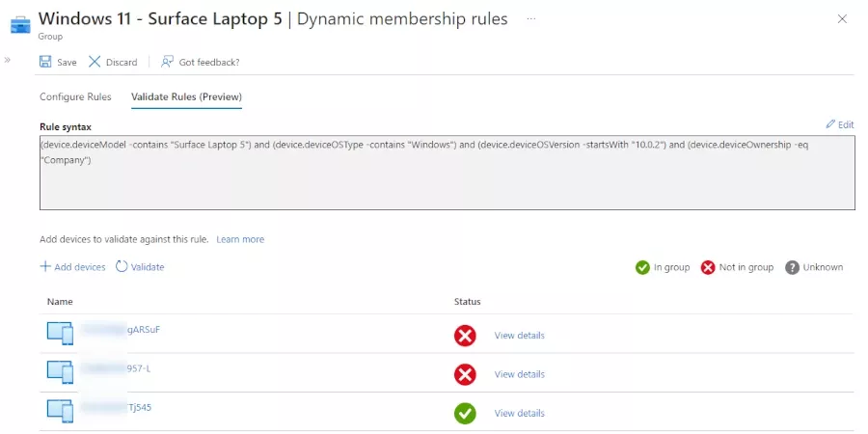
Task: View details for the 957-L device
Action: (519, 374)
